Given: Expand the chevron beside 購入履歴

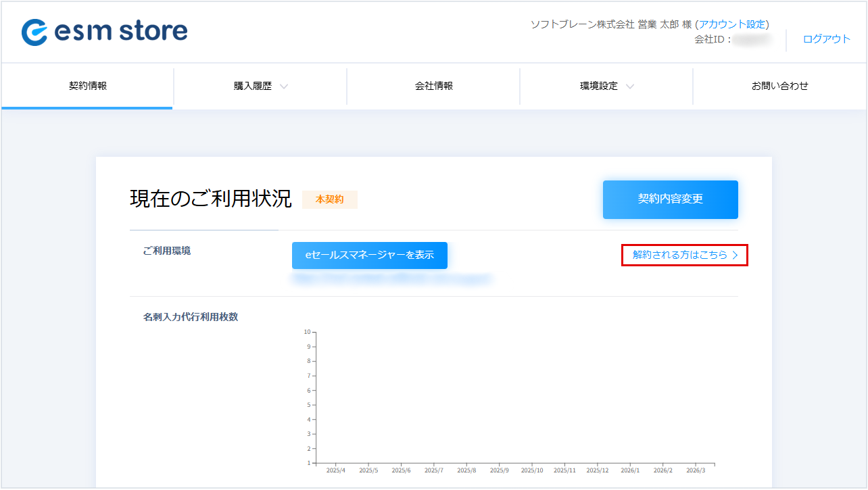Looking at the screenshot, I should 284,87.
